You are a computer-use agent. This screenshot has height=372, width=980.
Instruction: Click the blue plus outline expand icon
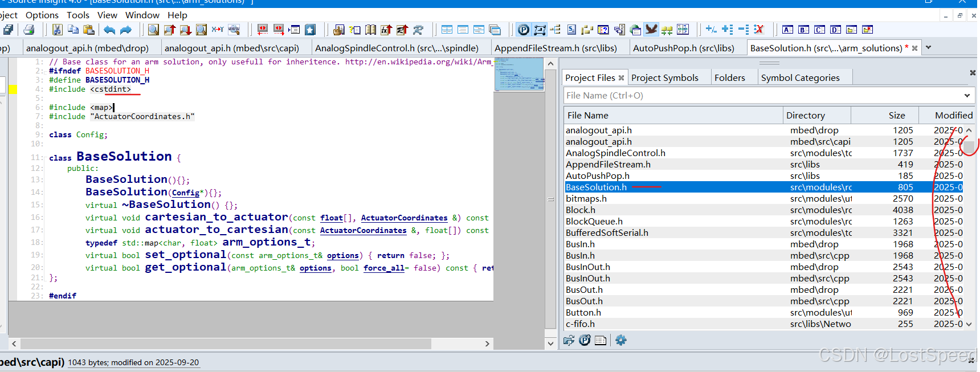pos(728,30)
